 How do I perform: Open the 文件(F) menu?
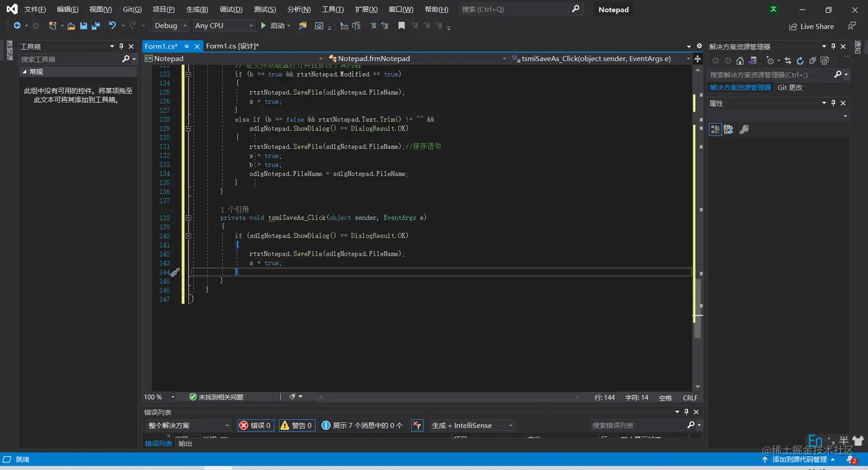click(x=35, y=9)
